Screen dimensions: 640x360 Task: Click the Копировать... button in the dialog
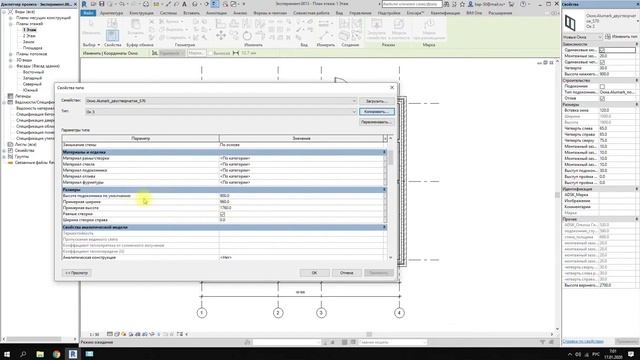[376, 111]
